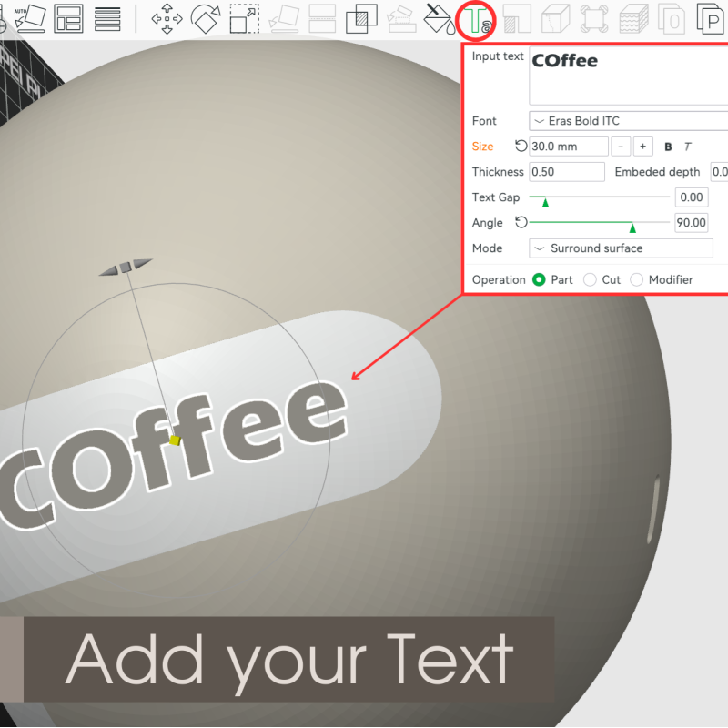Activate the Text tool

(476, 18)
